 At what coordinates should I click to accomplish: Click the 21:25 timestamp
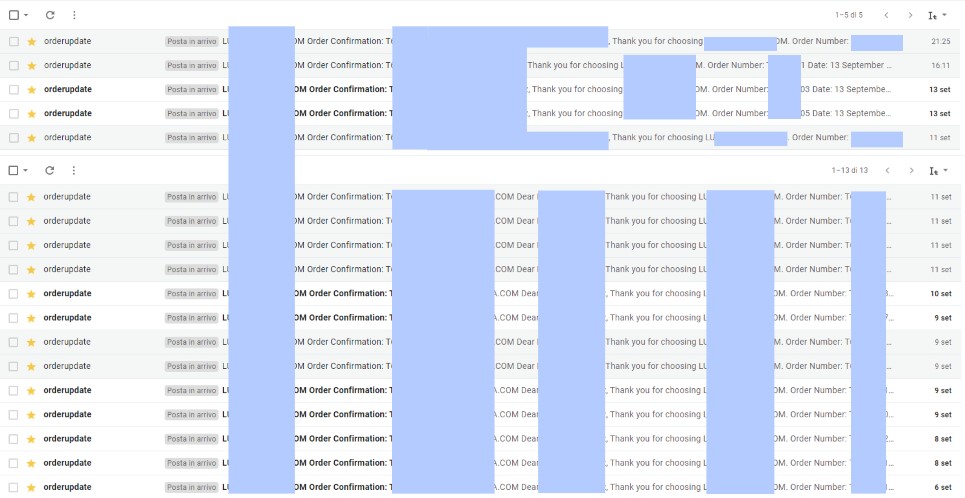(940, 41)
